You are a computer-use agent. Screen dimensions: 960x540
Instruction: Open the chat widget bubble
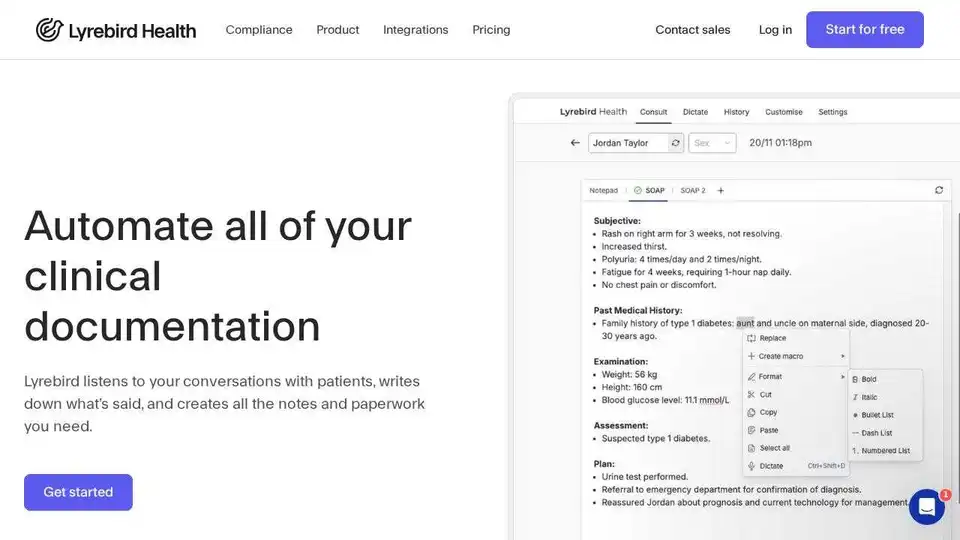[926, 507]
